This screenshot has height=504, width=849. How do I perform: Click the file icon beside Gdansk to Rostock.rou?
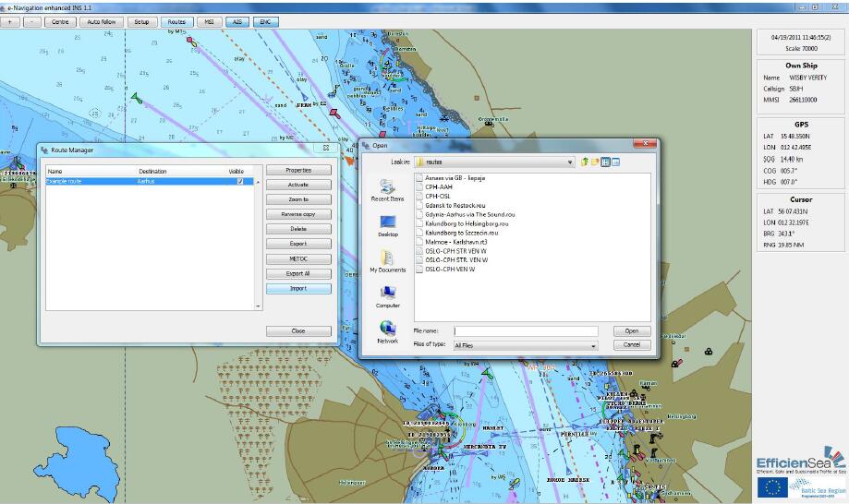pos(419,206)
